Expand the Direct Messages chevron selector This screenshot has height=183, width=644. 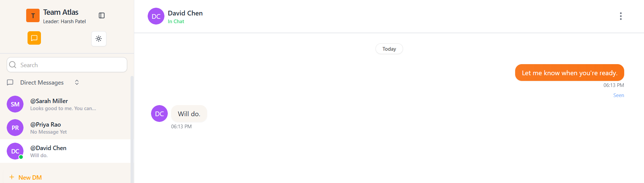[77, 82]
